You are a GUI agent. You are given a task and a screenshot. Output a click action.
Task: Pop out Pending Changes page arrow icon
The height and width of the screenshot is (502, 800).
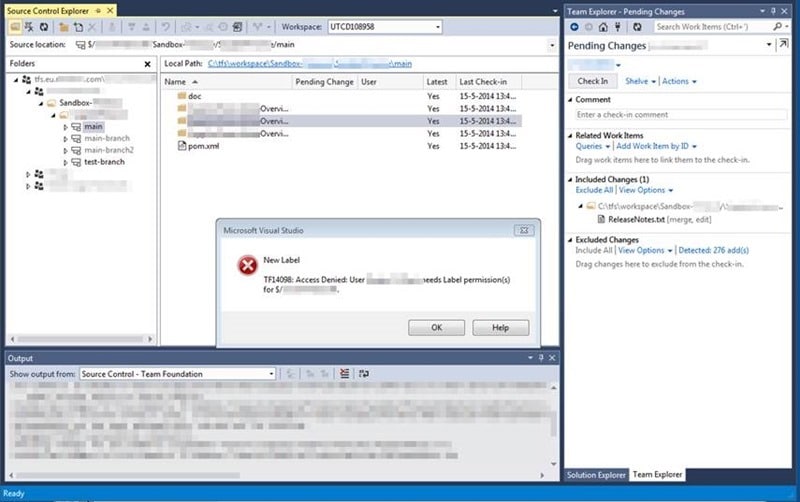(x=783, y=45)
